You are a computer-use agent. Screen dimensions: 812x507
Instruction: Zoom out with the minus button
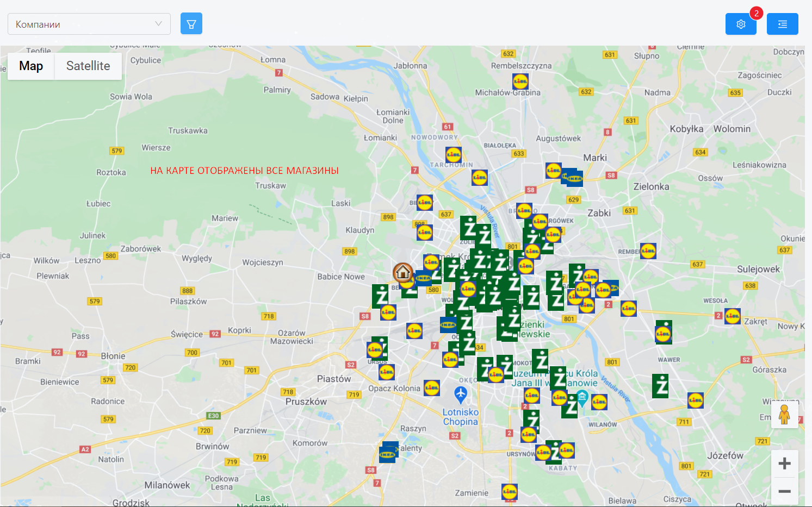(784, 491)
